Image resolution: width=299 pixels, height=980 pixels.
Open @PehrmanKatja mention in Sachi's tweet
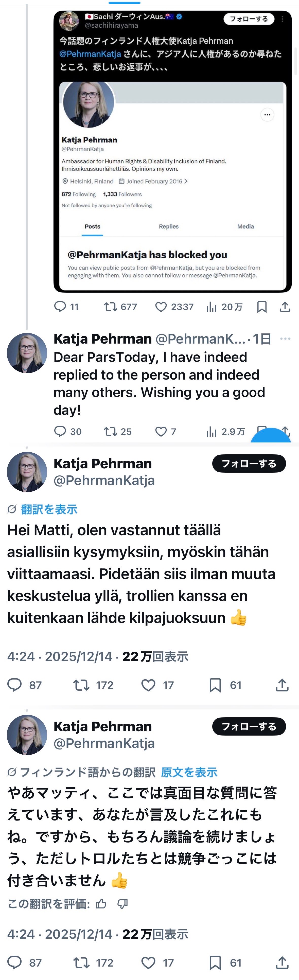(x=90, y=54)
